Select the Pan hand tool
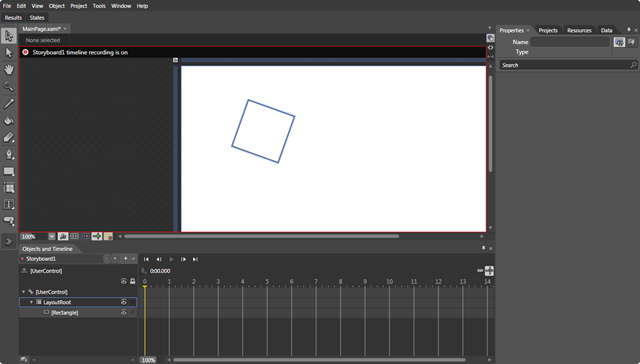Viewport: 640px width, 364px height. (x=9, y=69)
